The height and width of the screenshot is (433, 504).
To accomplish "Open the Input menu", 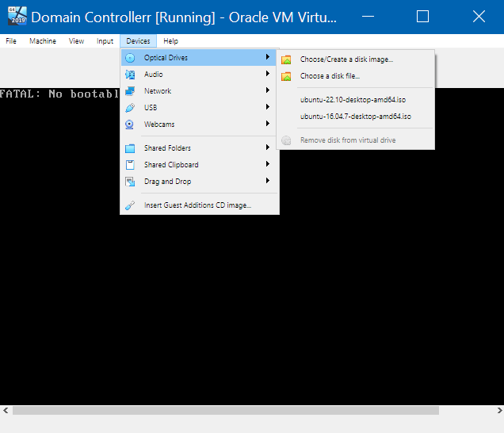I will [x=105, y=41].
